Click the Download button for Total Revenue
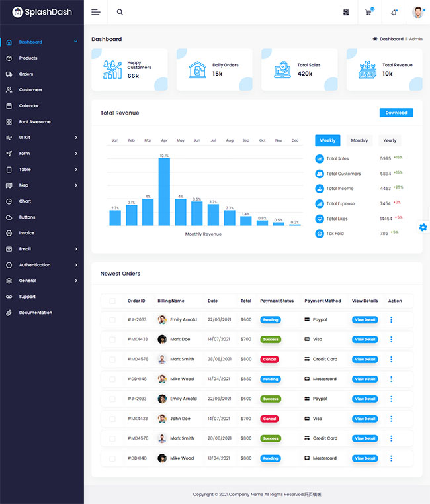Image resolution: width=430 pixels, height=504 pixels. [396, 113]
